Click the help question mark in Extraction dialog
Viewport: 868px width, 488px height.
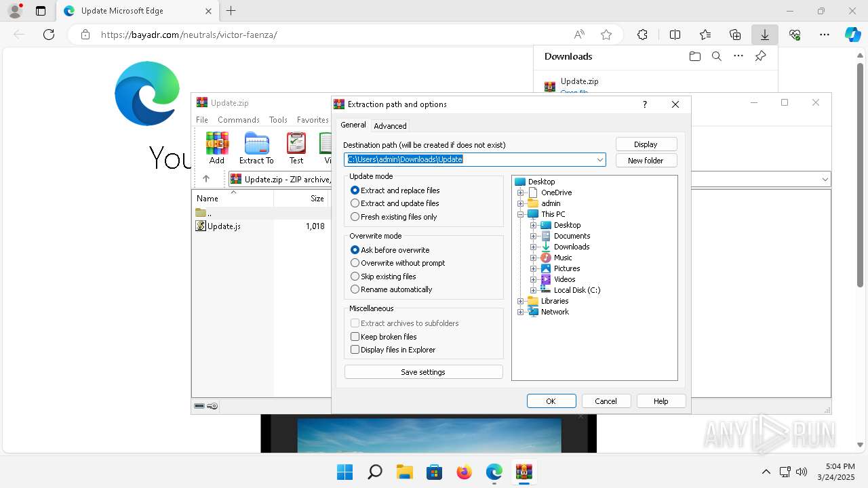point(644,104)
